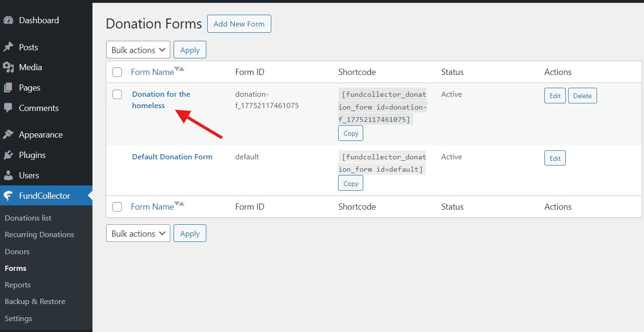The image size is (644, 332).
Task: Check the Donation for the homeless row checkbox
Action: tap(117, 94)
